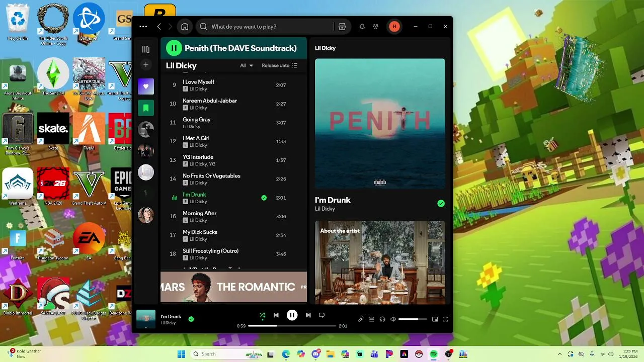Navigate back with the left arrow

[159, 27]
